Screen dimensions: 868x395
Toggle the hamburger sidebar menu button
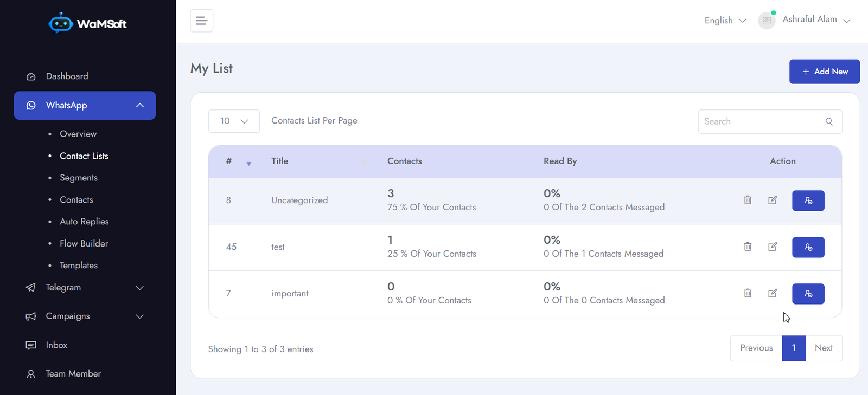pos(201,21)
